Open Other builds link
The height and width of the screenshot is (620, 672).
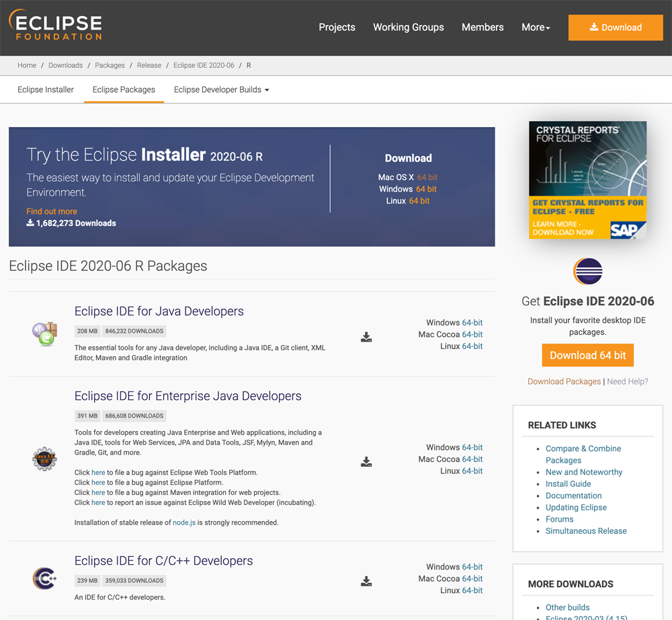coord(567,607)
